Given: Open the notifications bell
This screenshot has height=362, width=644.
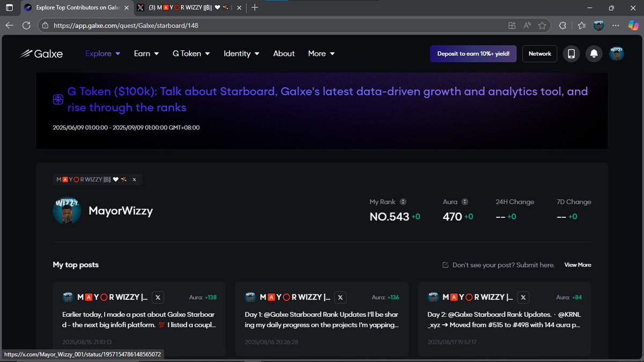Looking at the screenshot, I should coord(594,54).
